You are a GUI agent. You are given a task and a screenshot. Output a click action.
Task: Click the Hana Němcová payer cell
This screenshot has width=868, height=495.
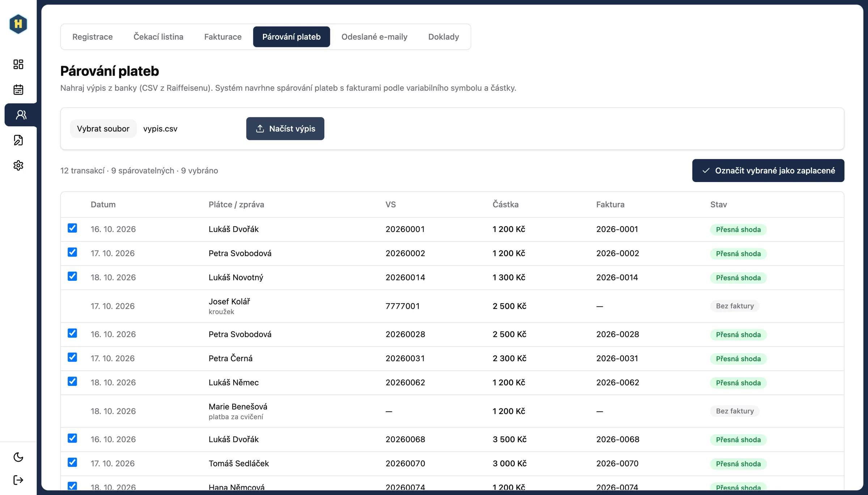(237, 487)
